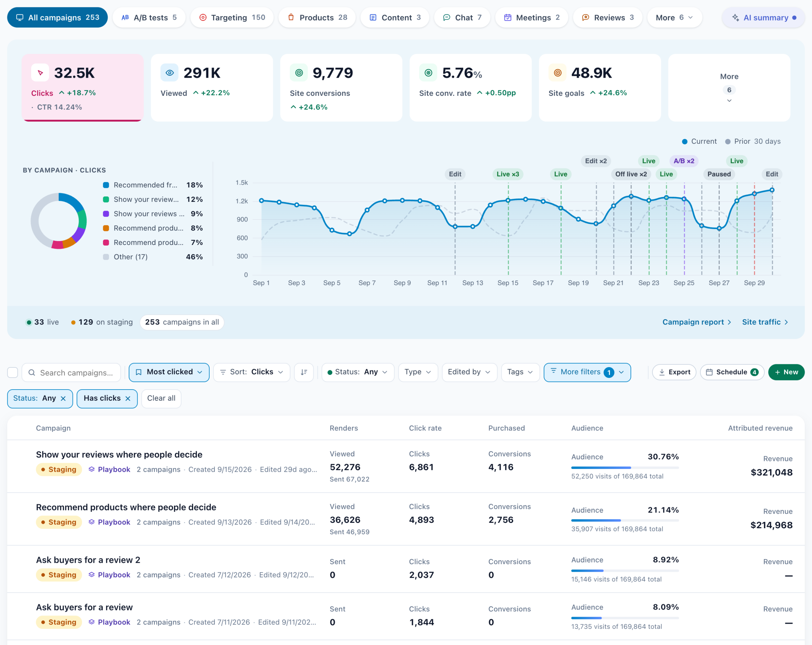Toggle the Prior 30 days legend series
This screenshot has width=812, height=645.
tap(752, 141)
